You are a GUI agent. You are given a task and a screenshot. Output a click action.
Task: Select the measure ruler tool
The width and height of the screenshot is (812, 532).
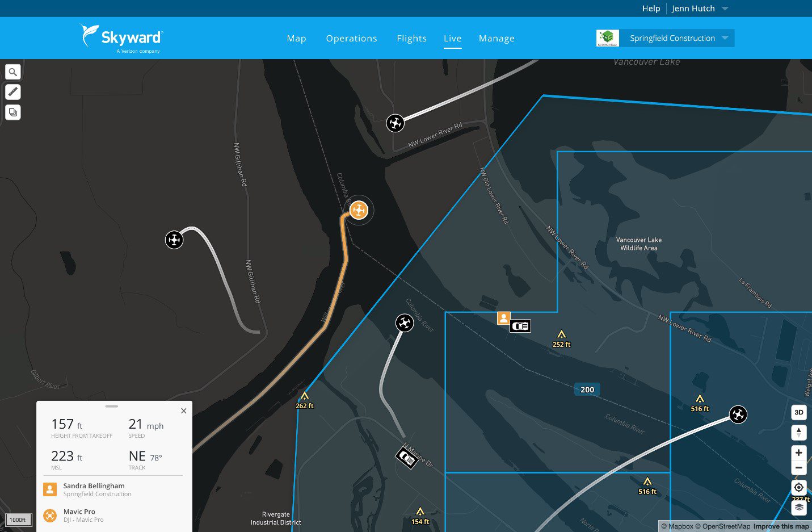[x=13, y=92]
